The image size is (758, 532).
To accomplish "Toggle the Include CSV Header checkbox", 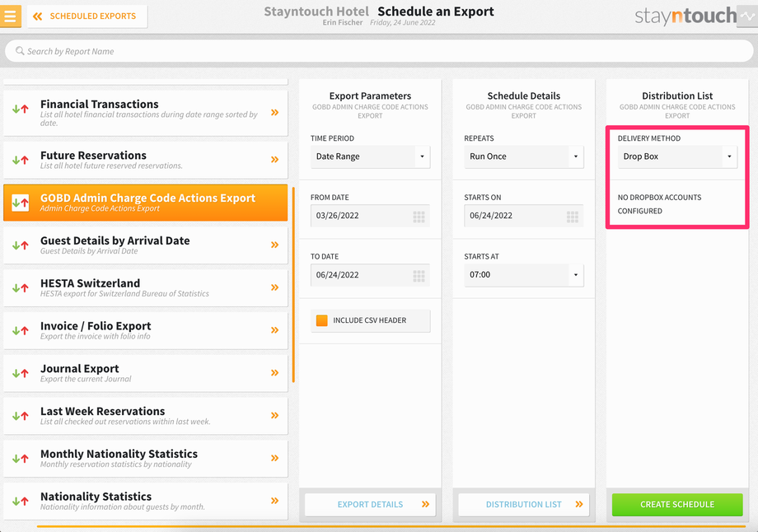I will coord(321,320).
